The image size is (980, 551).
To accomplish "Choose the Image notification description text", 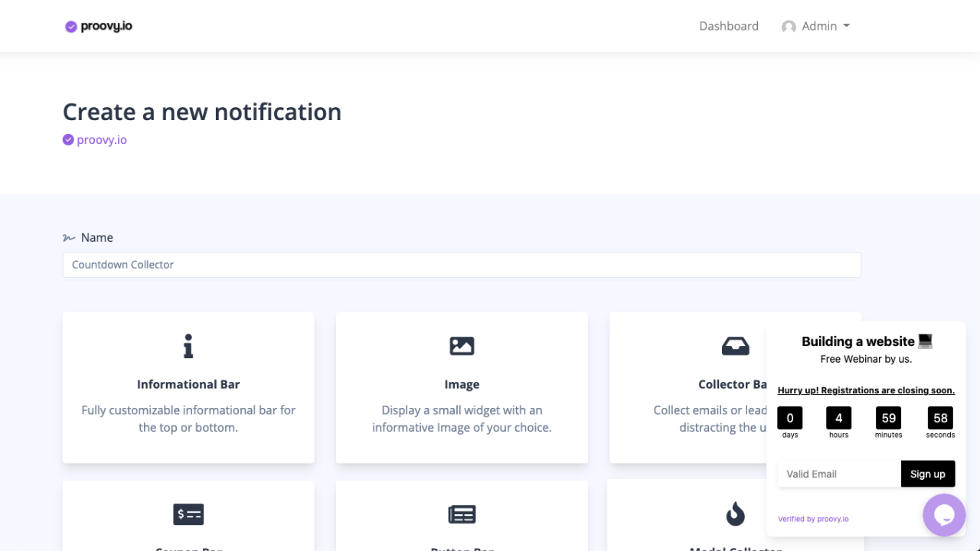I will [462, 419].
